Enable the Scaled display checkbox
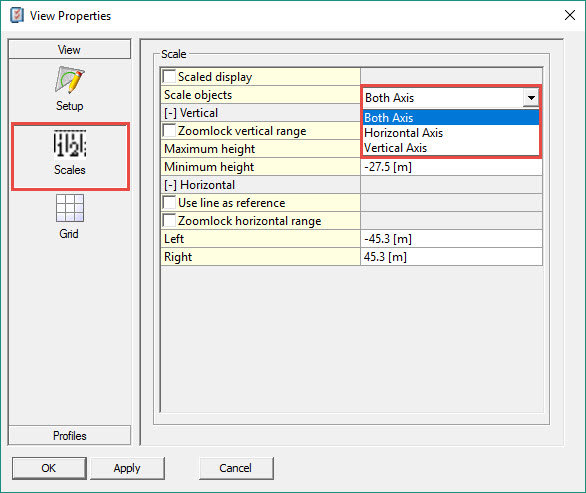Screen dimensions: 586x493 [169, 77]
